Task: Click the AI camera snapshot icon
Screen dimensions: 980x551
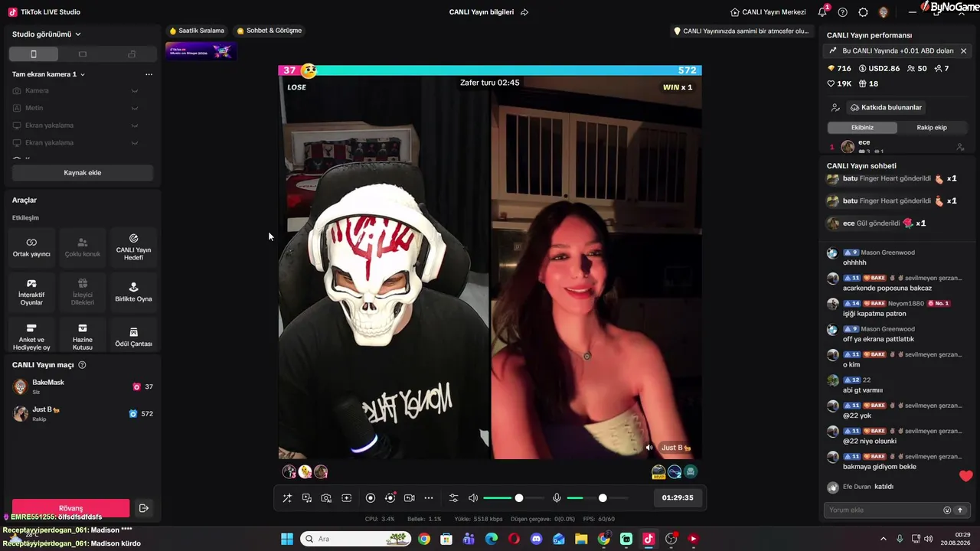Action: click(326, 498)
